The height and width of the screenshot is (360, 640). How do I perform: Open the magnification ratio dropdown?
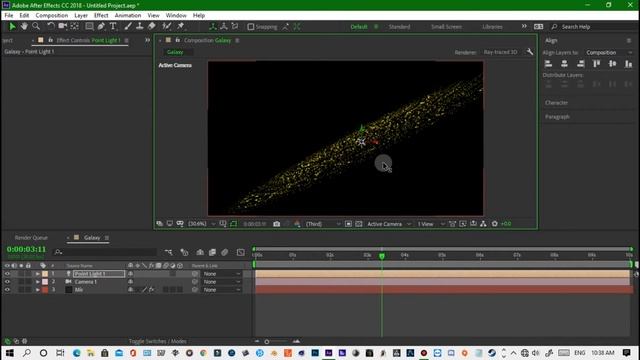(x=202, y=224)
